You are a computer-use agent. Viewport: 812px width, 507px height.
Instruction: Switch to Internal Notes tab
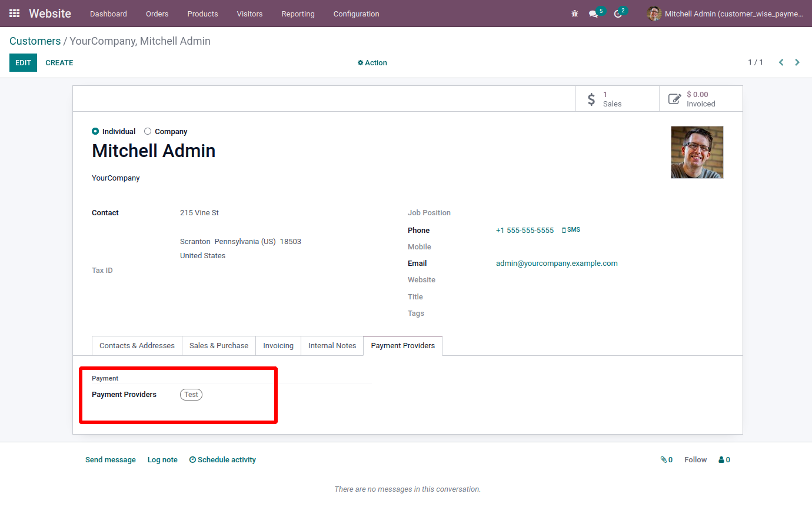coord(332,346)
